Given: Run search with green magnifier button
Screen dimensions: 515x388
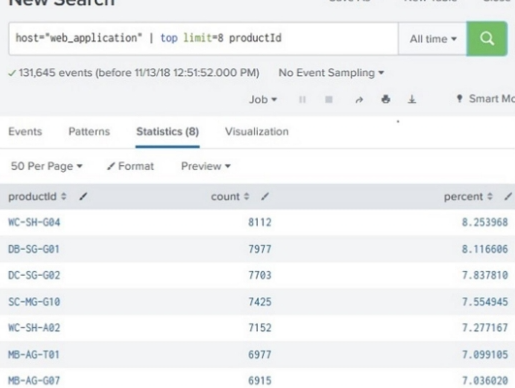Looking at the screenshot, I should tap(487, 38).
